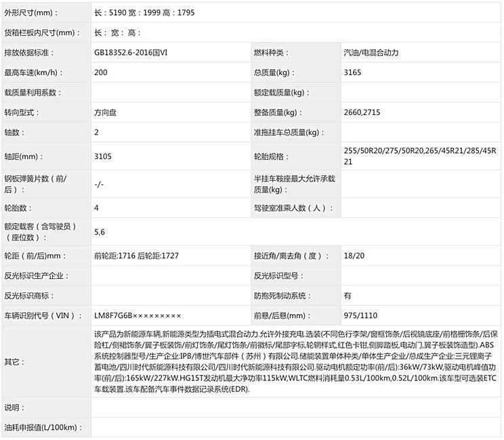
Task: Select the 汽油/电混合动力 fuel value
Action: coord(371,53)
